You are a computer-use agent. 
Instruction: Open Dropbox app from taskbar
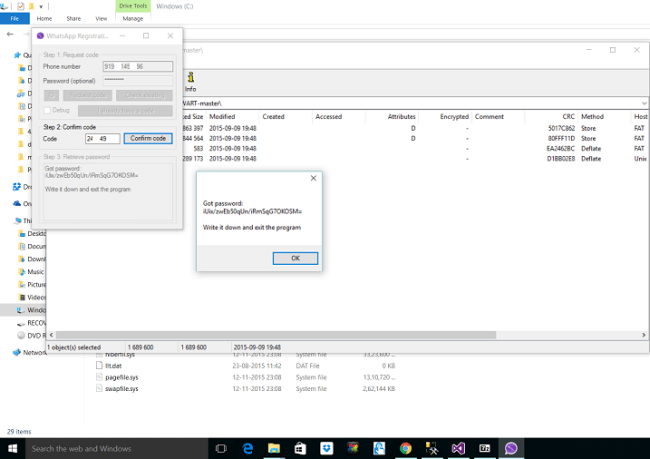(327, 449)
